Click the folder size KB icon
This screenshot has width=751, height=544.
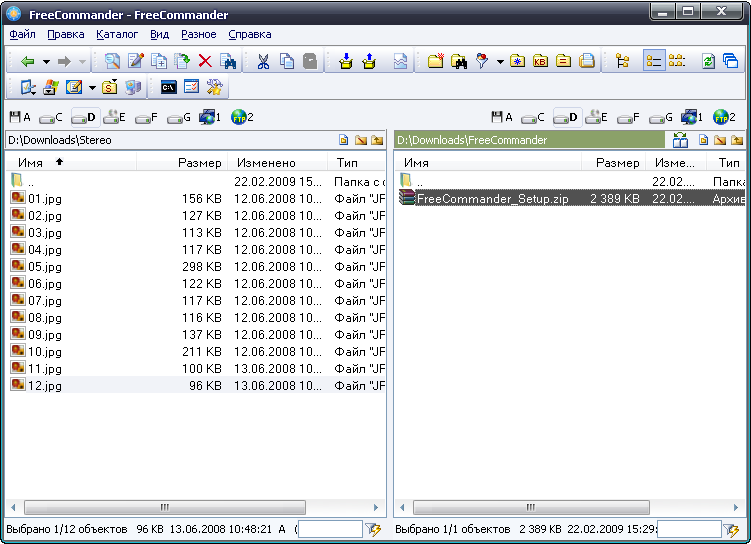point(541,61)
